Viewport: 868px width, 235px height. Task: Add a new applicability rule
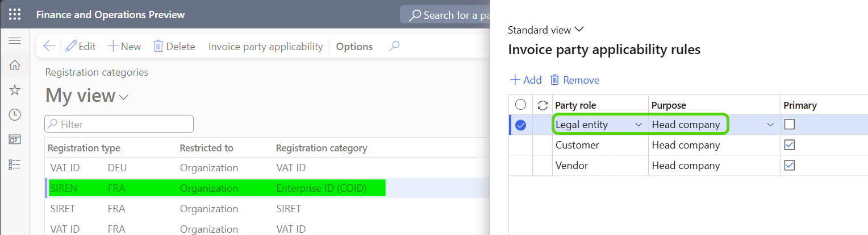coord(525,80)
